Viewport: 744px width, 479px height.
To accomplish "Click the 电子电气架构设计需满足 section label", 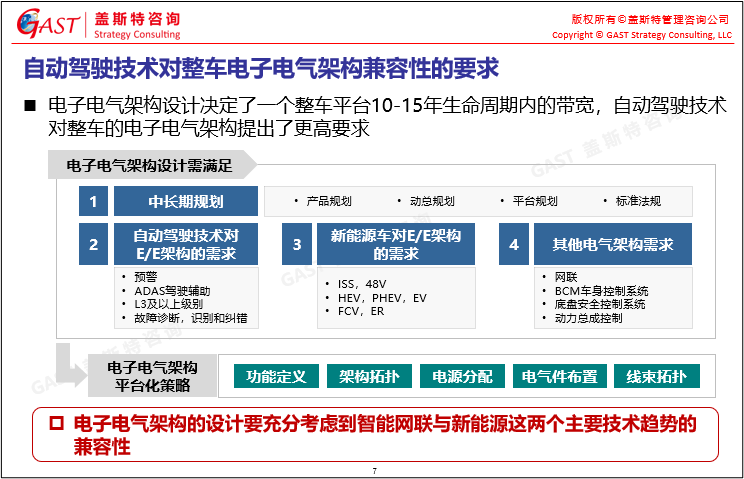I will click(x=148, y=165).
